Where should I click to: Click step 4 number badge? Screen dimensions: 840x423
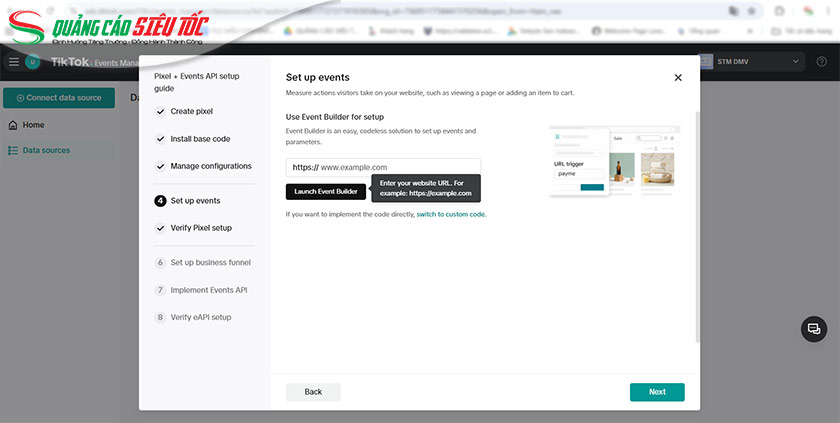click(x=160, y=201)
